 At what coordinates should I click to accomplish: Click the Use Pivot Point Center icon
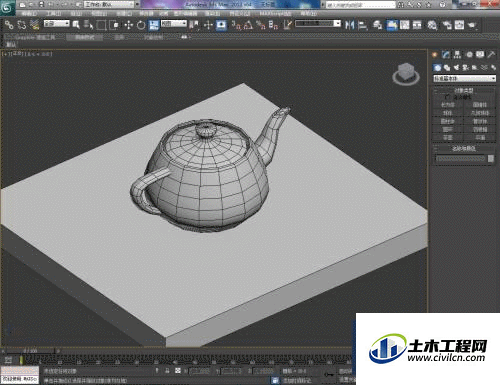point(194,25)
